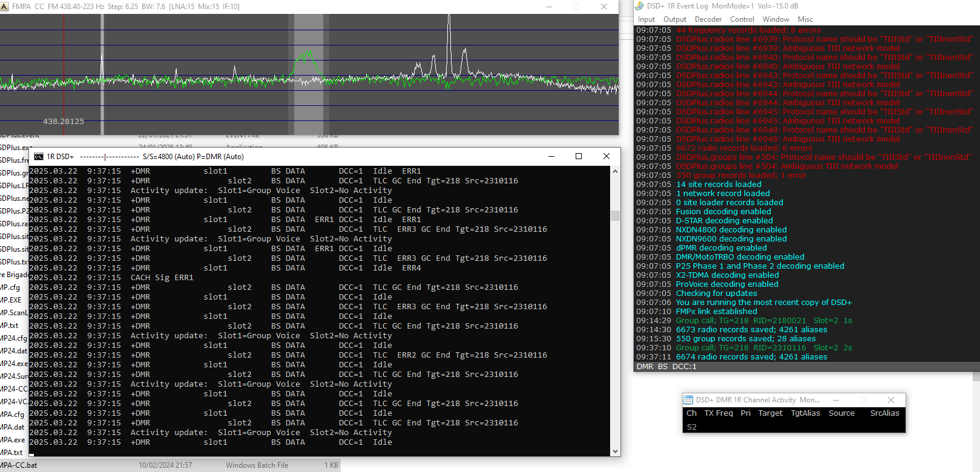Select the TX Freq column header
This screenshot has height=472, width=980.
point(719,413)
